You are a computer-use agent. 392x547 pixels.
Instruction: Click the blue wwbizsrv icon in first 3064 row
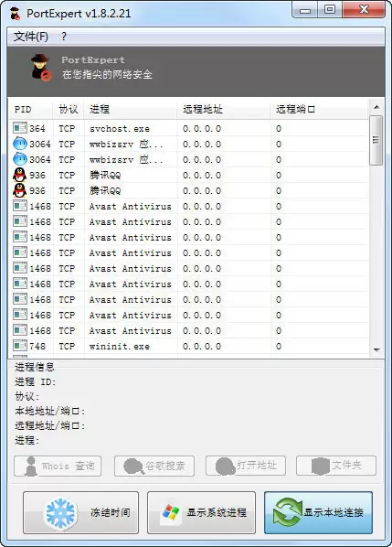[20, 144]
